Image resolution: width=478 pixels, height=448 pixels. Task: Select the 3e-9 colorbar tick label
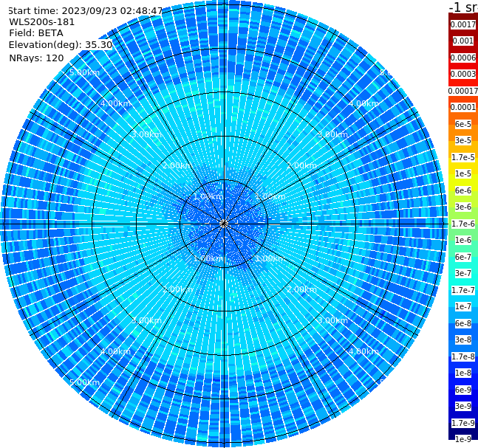tap(463, 406)
